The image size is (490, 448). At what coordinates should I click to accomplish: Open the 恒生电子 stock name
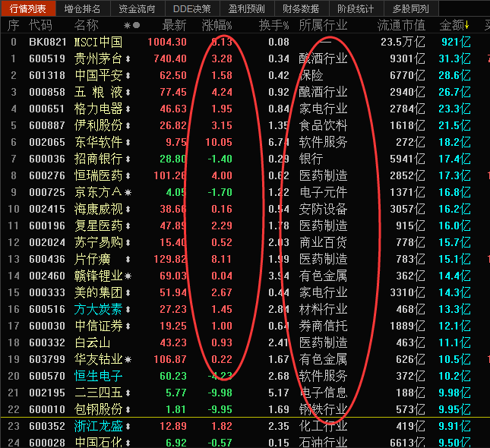click(98, 376)
